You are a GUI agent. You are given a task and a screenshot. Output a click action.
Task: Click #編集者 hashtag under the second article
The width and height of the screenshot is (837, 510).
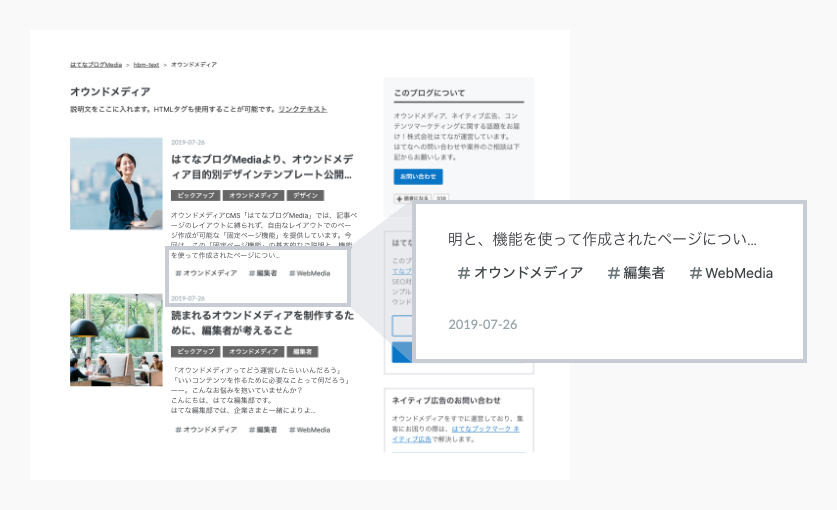pyautogui.click(x=262, y=429)
